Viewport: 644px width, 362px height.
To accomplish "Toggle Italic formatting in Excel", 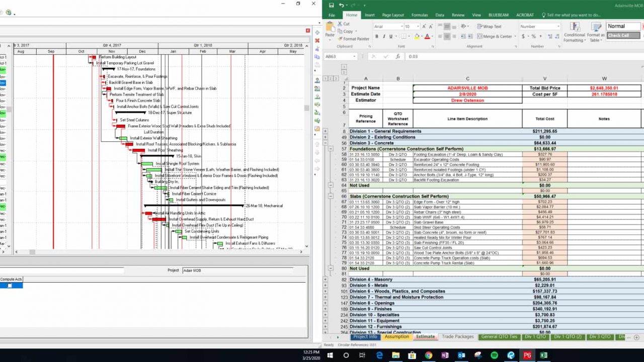I will (x=383, y=36).
